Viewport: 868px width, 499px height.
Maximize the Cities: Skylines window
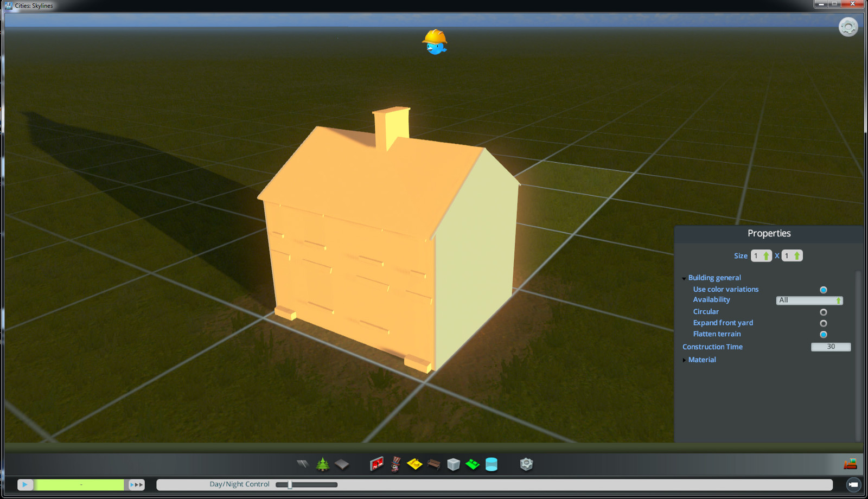[835, 4]
